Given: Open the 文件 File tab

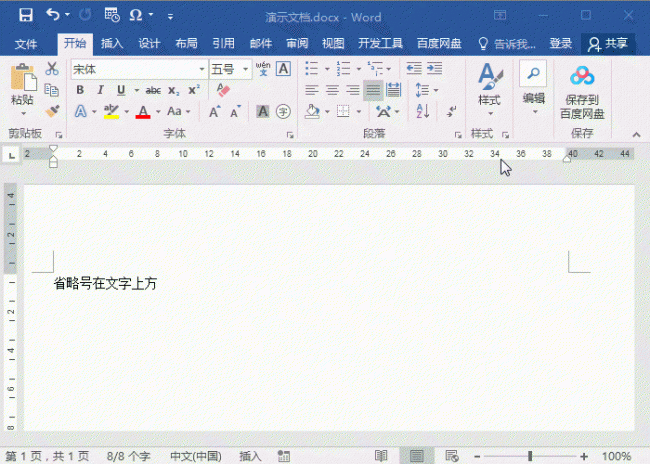Looking at the screenshot, I should click(x=26, y=44).
